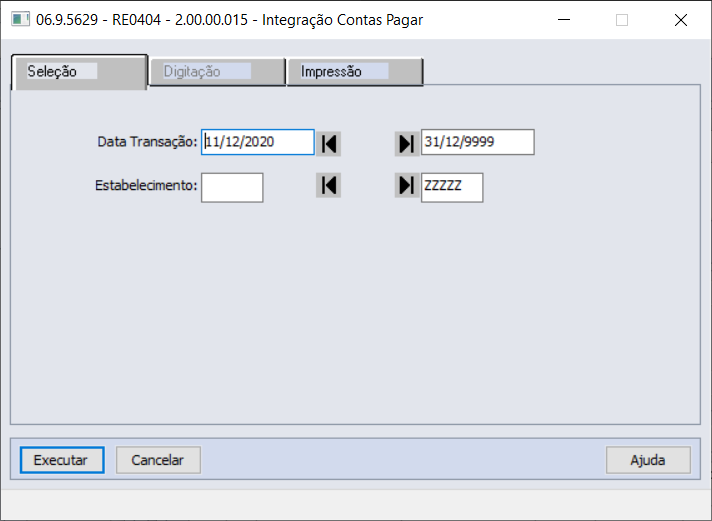Set Data Transação start to first value
Image resolution: width=712 pixels, height=521 pixels.
(328, 144)
